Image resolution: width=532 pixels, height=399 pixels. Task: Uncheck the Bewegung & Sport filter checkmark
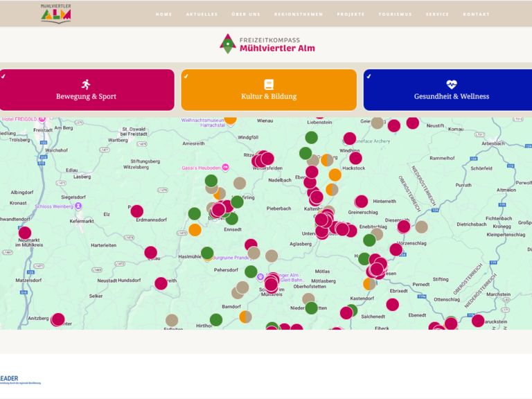click(3, 76)
